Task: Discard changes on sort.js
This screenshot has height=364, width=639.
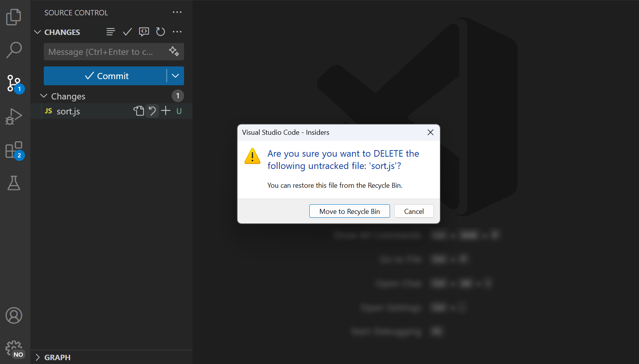Action: [x=152, y=111]
